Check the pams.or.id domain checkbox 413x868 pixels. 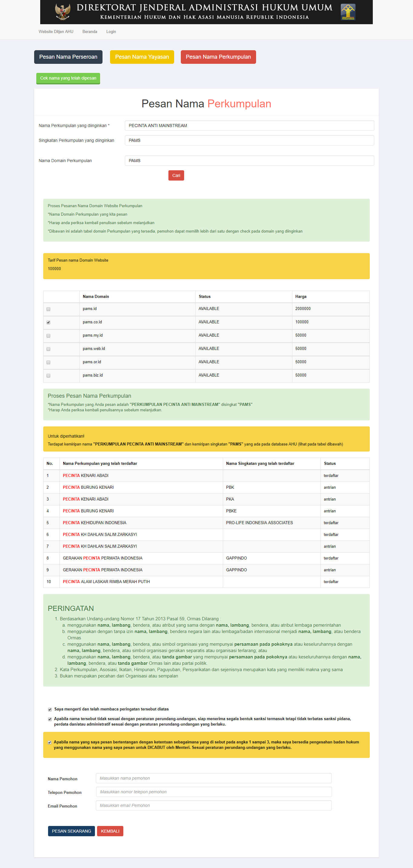(x=48, y=362)
